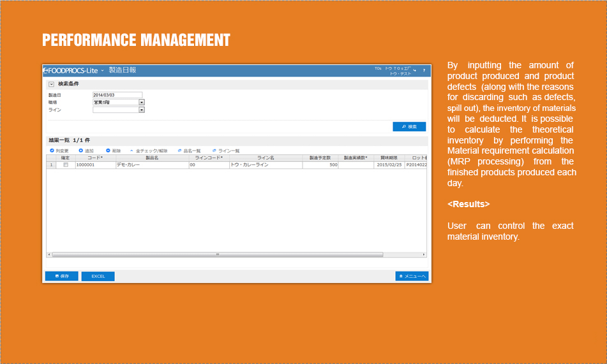The height and width of the screenshot is (364, 607).
Task: Collapse the 検索条件 search conditions section
Action: [52, 84]
